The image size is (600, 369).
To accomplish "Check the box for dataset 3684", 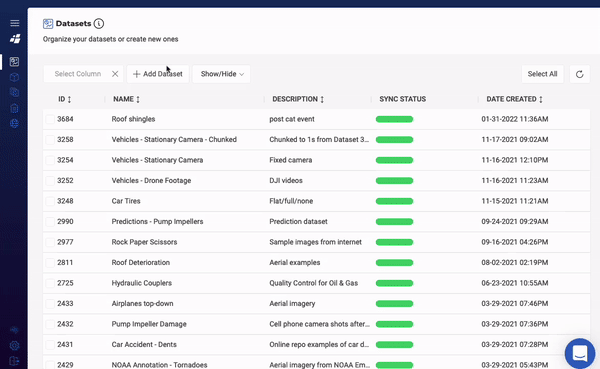I will [50, 119].
